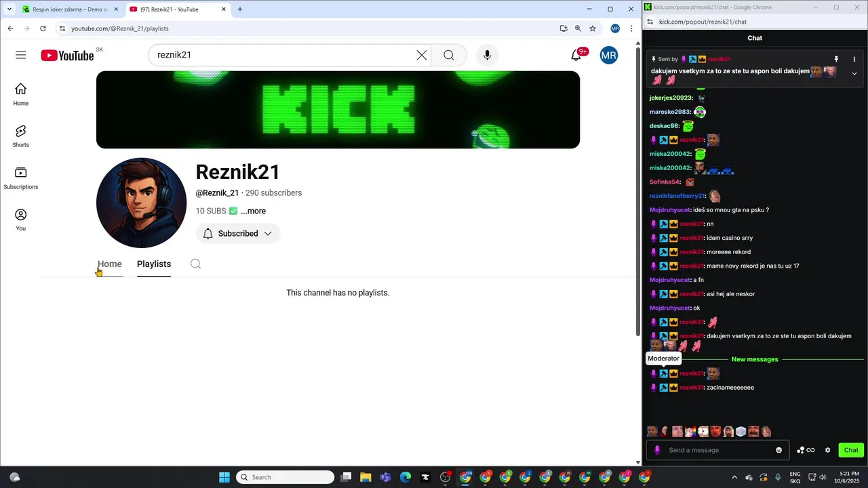The image size is (868, 488).
Task: Collapse the pinned message chevron
Action: point(854,73)
